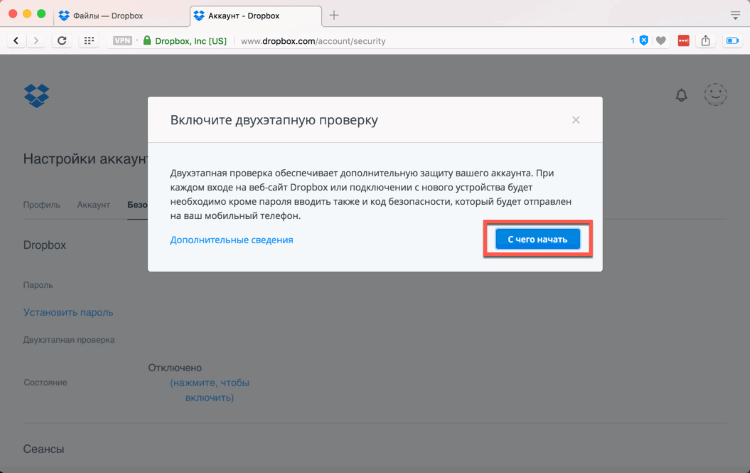This screenshot has width=750, height=473.
Task: Select the "Аккаунт" settings tab
Action: (94, 204)
